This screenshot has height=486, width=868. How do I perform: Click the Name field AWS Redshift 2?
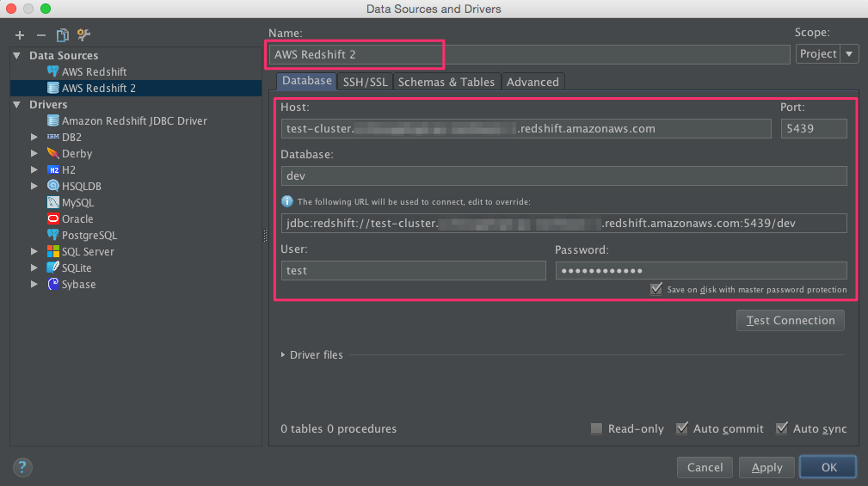(529, 54)
